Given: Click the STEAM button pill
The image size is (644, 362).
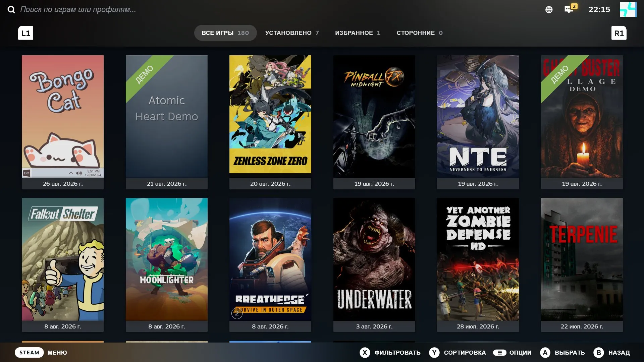Looking at the screenshot, I should (29, 352).
